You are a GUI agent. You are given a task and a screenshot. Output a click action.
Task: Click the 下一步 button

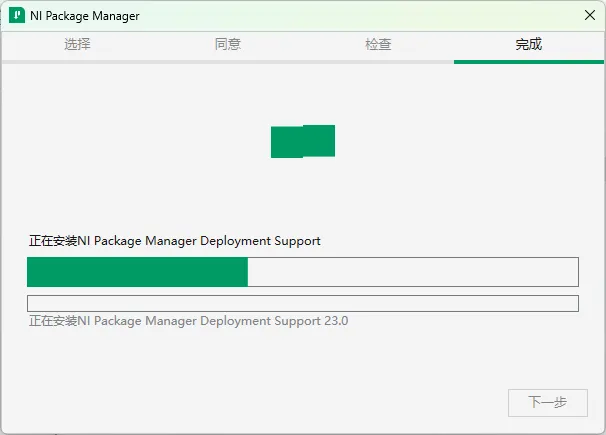click(x=548, y=403)
